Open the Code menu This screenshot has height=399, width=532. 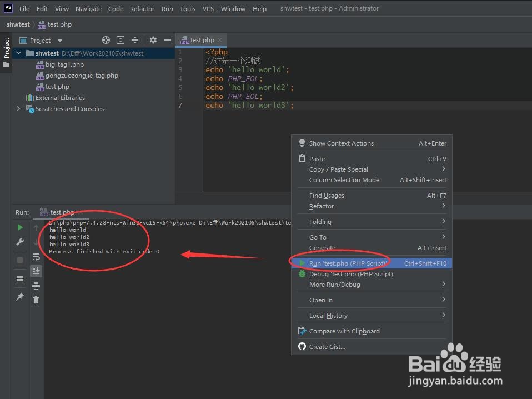click(x=116, y=8)
